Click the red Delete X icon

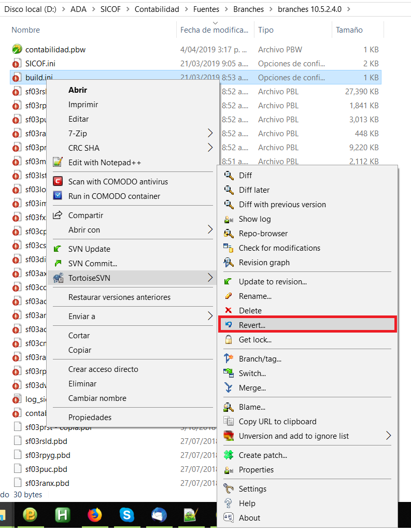[x=229, y=311]
